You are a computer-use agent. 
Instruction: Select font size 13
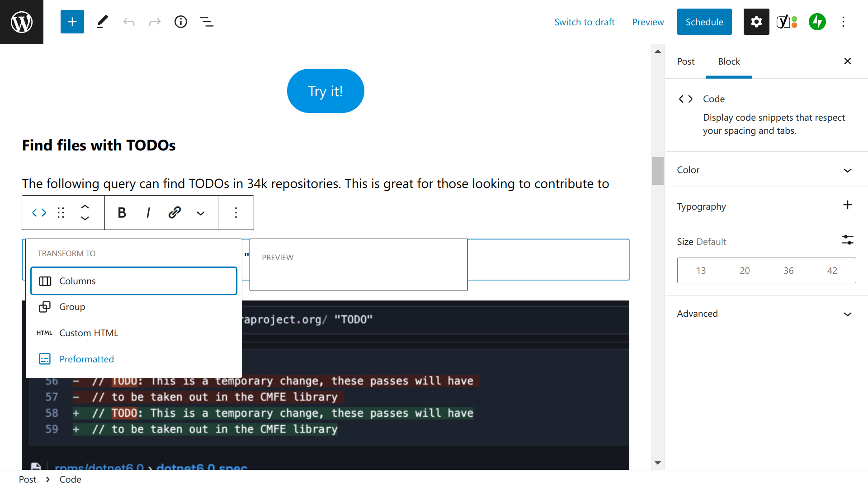click(701, 271)
